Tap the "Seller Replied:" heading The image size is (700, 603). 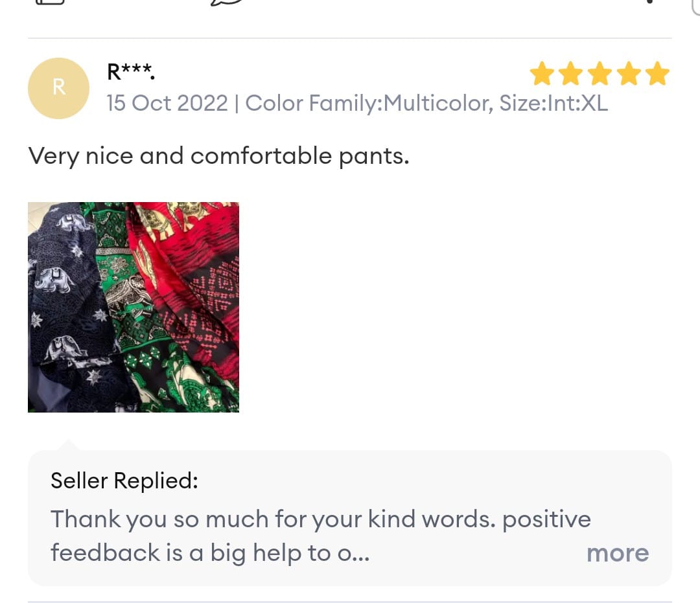pyautogui.click(x=124, y=481)
